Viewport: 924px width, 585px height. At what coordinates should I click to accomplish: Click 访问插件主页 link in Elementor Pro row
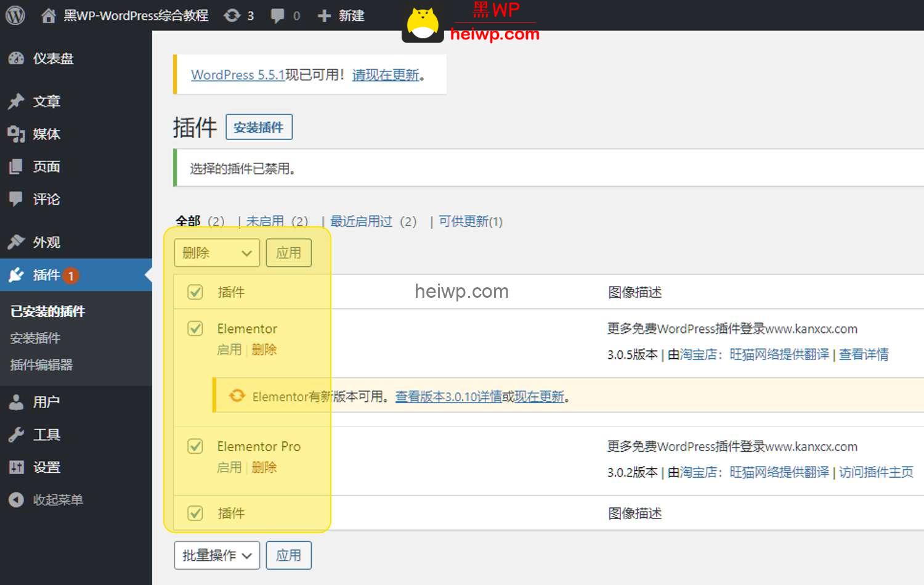tap(876, 472)
